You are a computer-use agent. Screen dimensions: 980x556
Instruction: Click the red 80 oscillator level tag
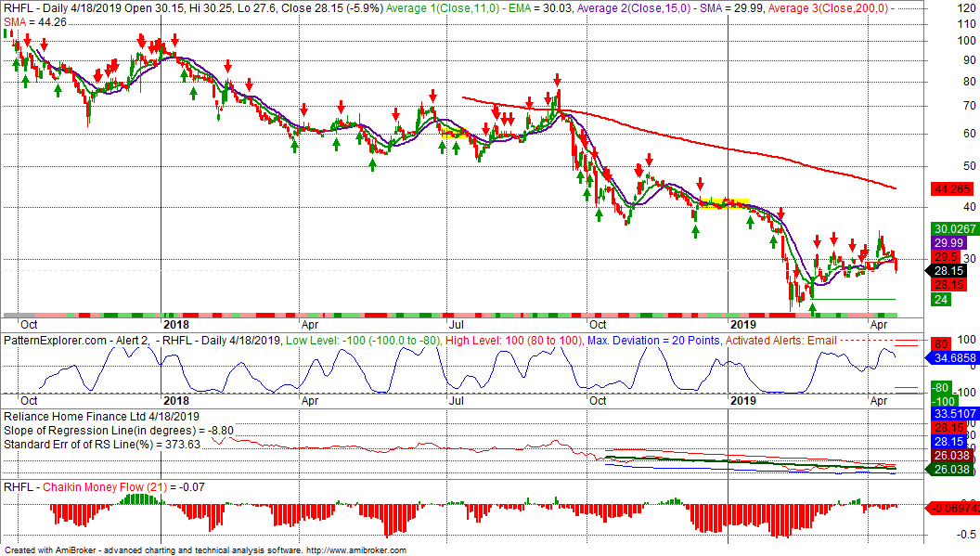[941, 344]
